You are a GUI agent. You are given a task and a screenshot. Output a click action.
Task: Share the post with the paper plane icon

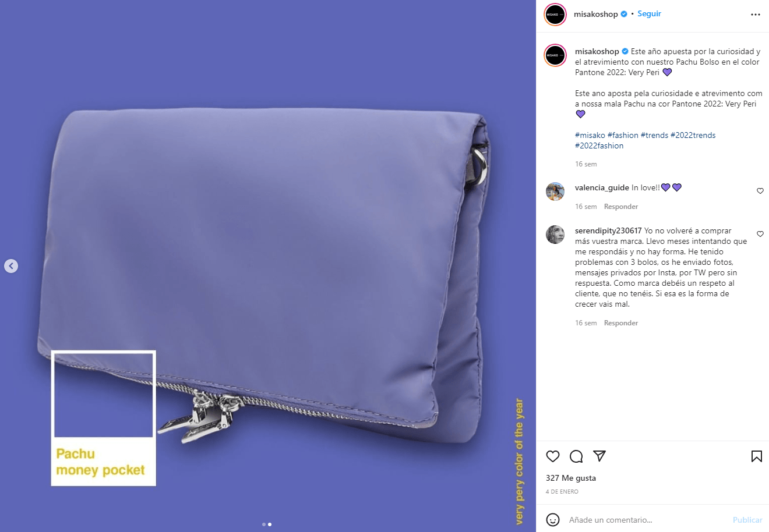point(599,456)
